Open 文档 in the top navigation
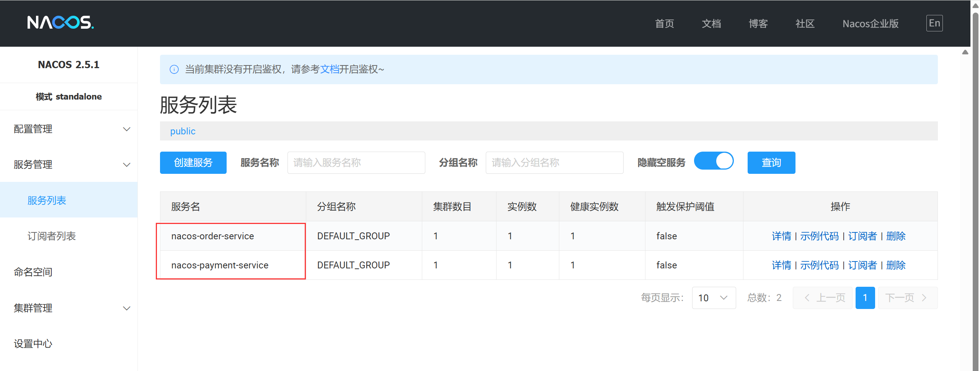This screenshot has width=980, height=371. coord(711,24)
